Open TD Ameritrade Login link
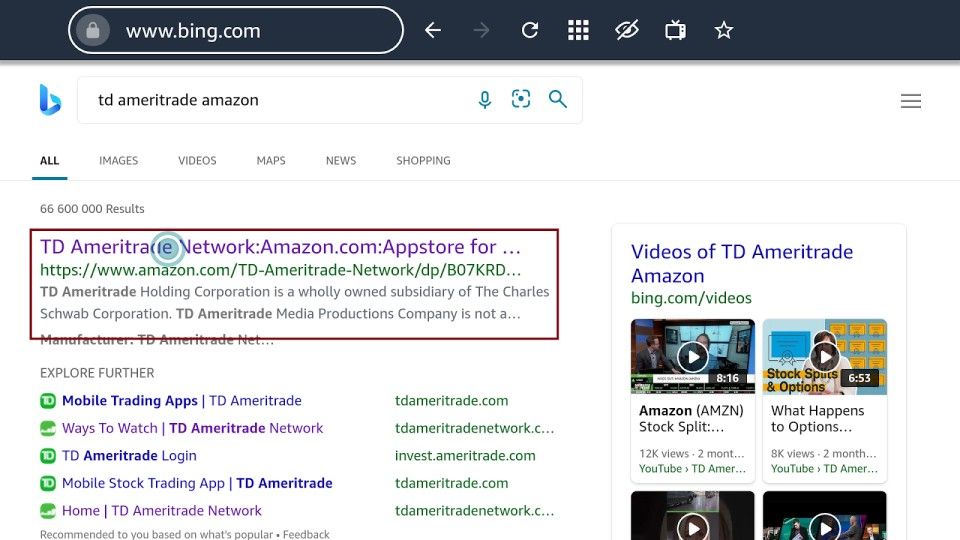The height and width of the screenshot is (540, 960). [129, 456]
